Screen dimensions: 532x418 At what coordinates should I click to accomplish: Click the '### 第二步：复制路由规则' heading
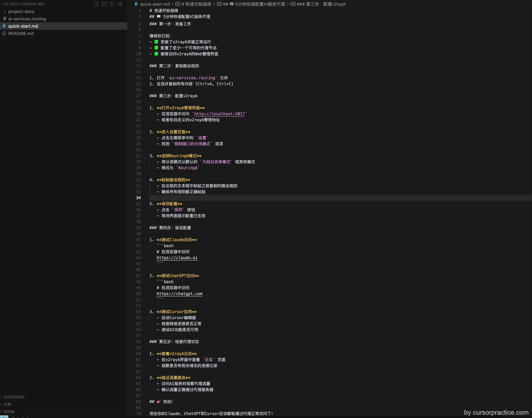click(x=174, y=66)
